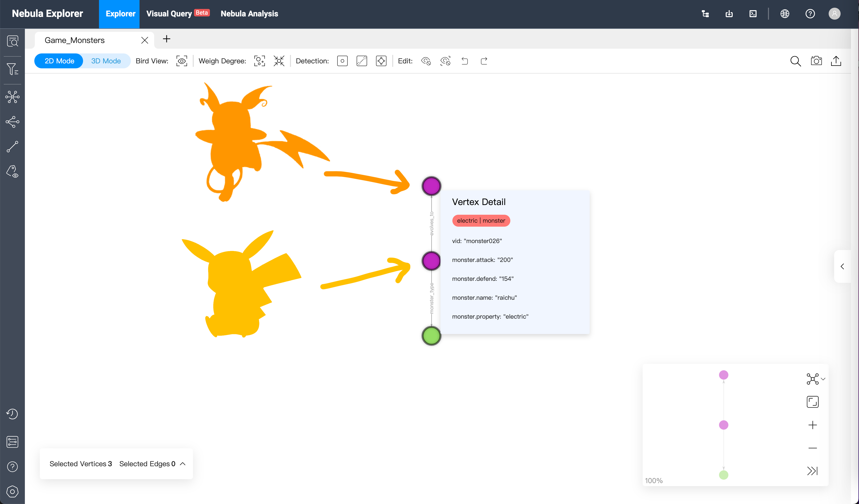
Task: Add a new canvas tab
Action: tap(166, 39)
